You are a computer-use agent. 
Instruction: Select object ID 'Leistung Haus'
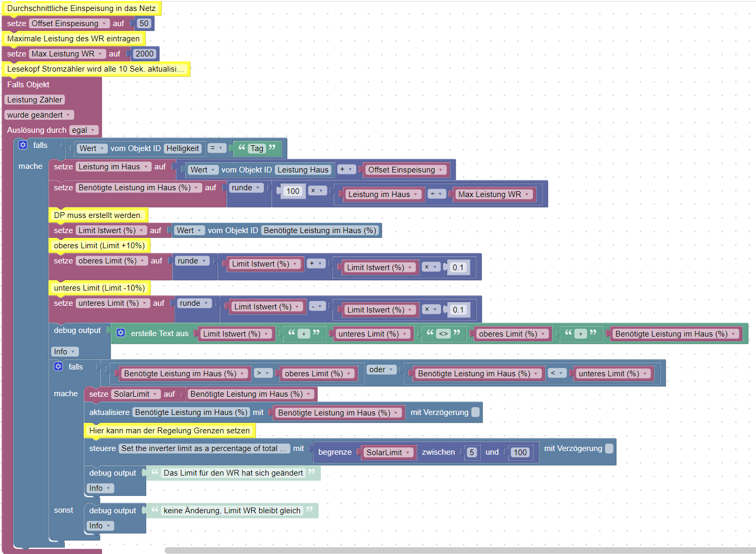point(303,170)
